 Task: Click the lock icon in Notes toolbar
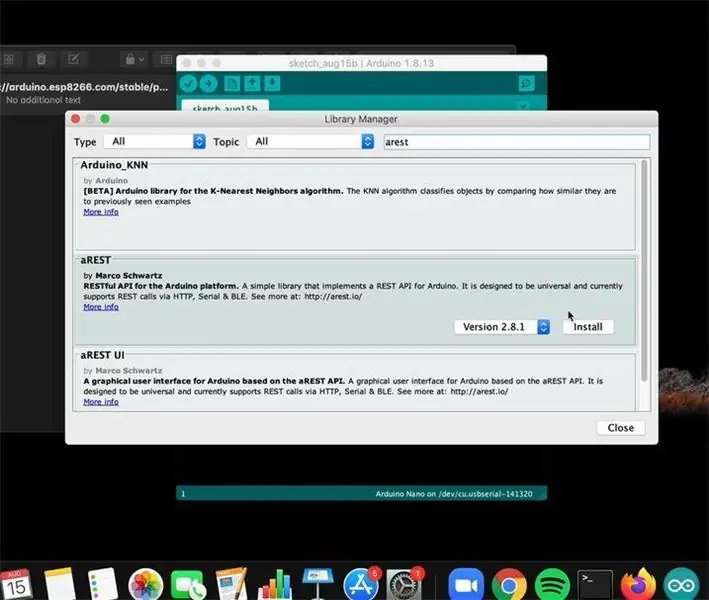pos(134,59)
